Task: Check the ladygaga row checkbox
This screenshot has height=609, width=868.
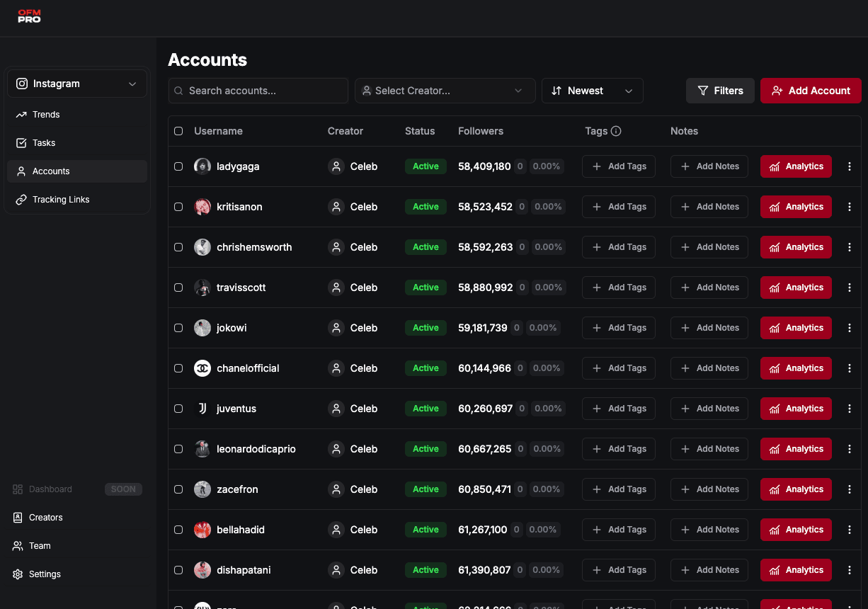Action: [x=178, y=166]
